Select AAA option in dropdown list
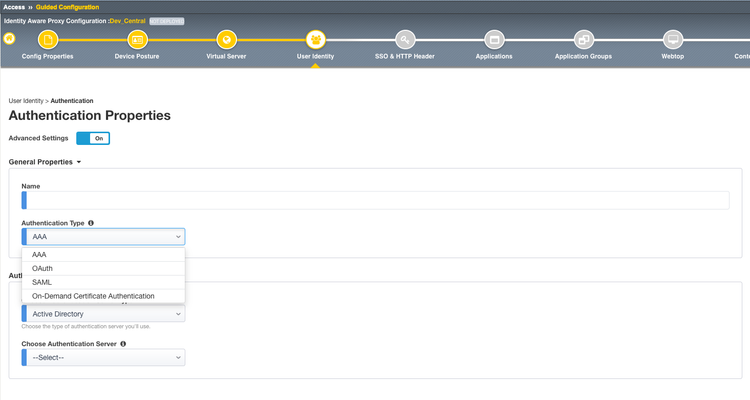The height and width of the screenshot is (400, 750). [x=103, y=255]
